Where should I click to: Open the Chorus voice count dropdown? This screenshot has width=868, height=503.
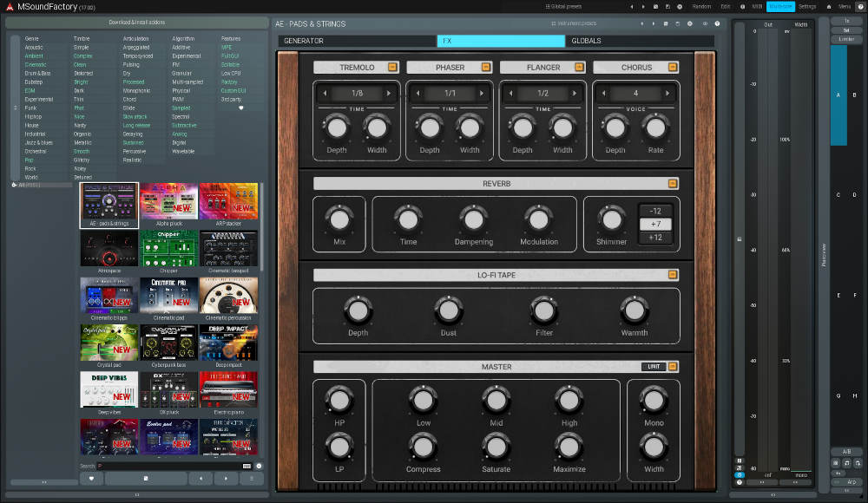(x=636, y=93)
